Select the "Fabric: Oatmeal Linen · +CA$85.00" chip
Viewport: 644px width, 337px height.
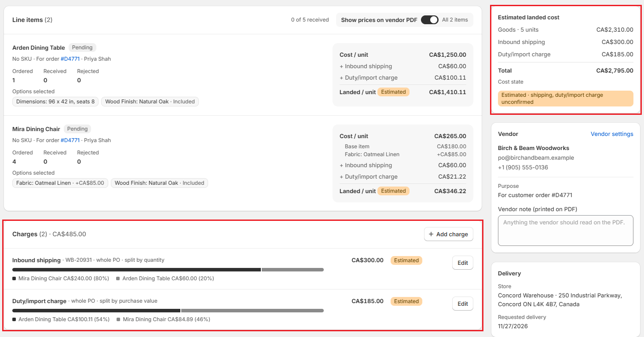point(60,183)
